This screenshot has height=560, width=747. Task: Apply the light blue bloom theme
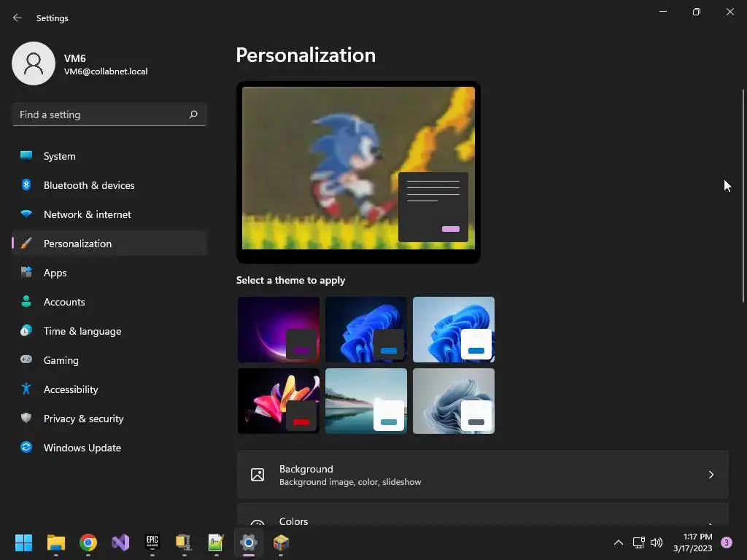[454, 330]
